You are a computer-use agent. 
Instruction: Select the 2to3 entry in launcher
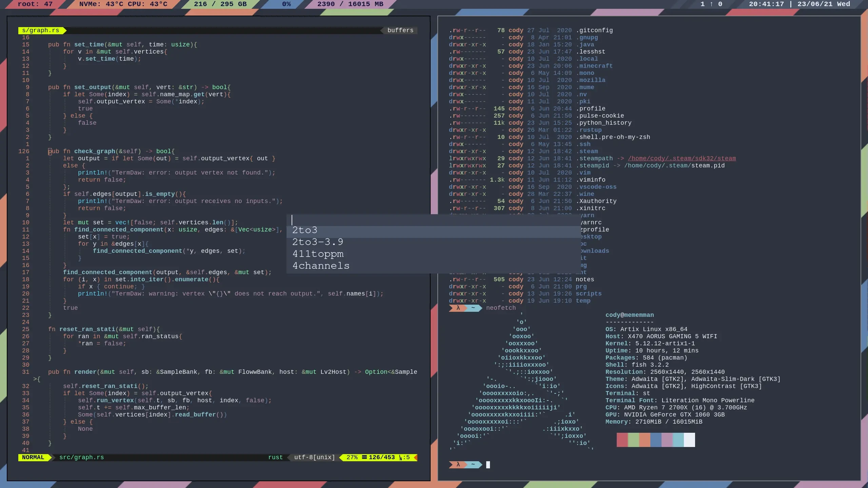304,230
